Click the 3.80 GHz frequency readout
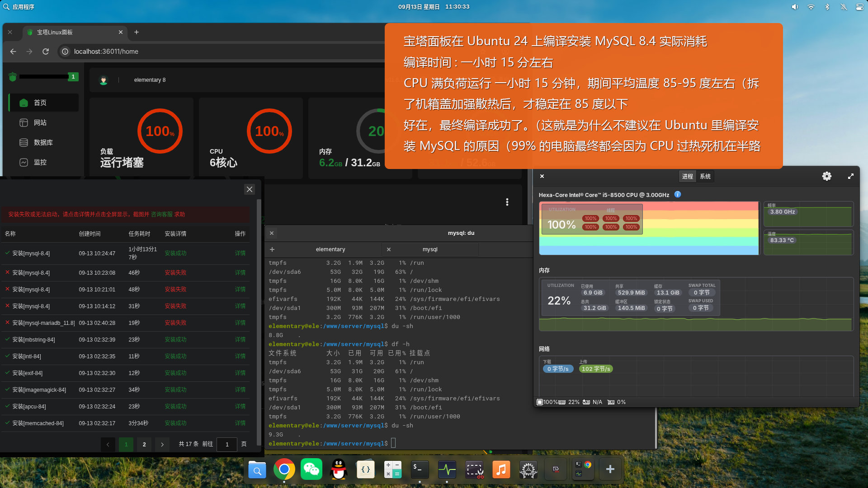The image size is (868, 488). (x=783, y=212)
